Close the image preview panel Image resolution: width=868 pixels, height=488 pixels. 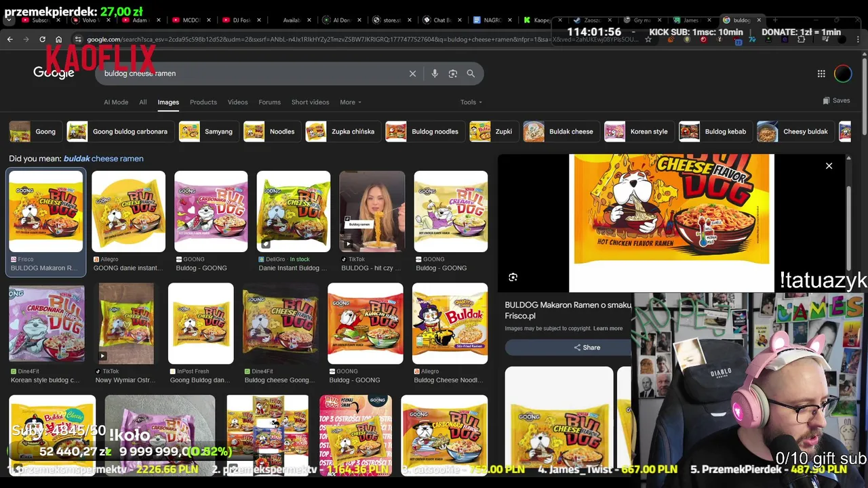click(829, 165)
